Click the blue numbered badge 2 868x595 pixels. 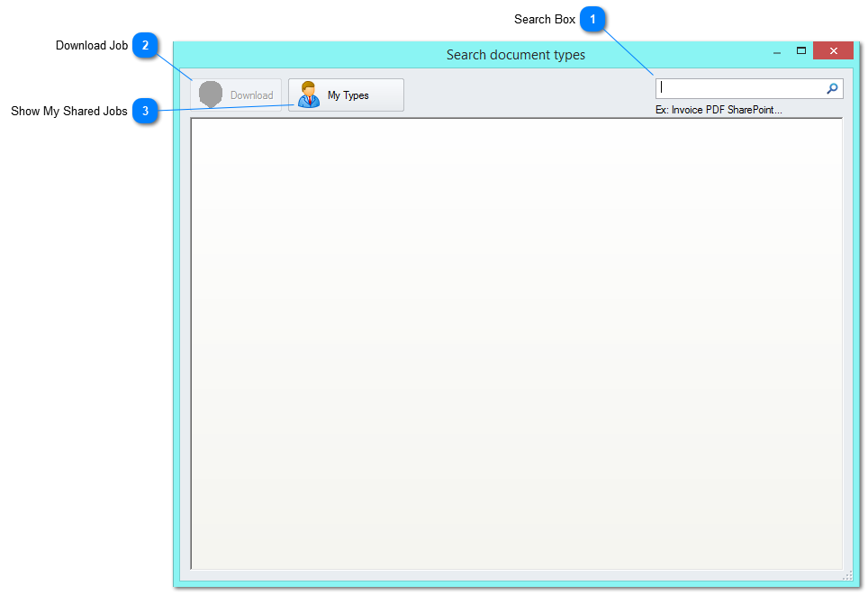click(145, 44)
